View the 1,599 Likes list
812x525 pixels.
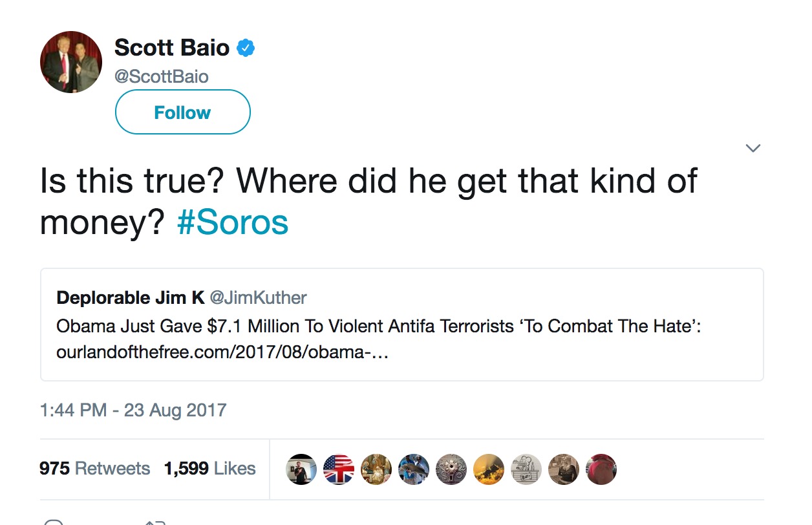click(x=209, y=468)
